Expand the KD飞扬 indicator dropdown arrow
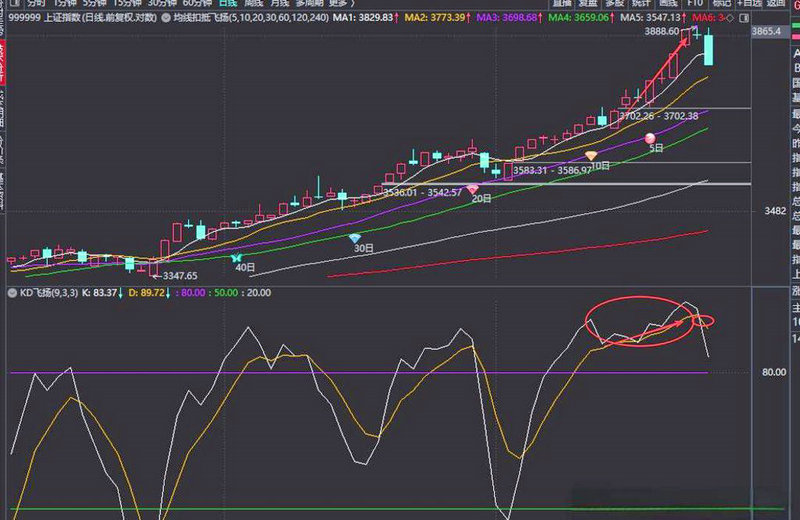The image size is (800, 520). (x=10, y=294)
